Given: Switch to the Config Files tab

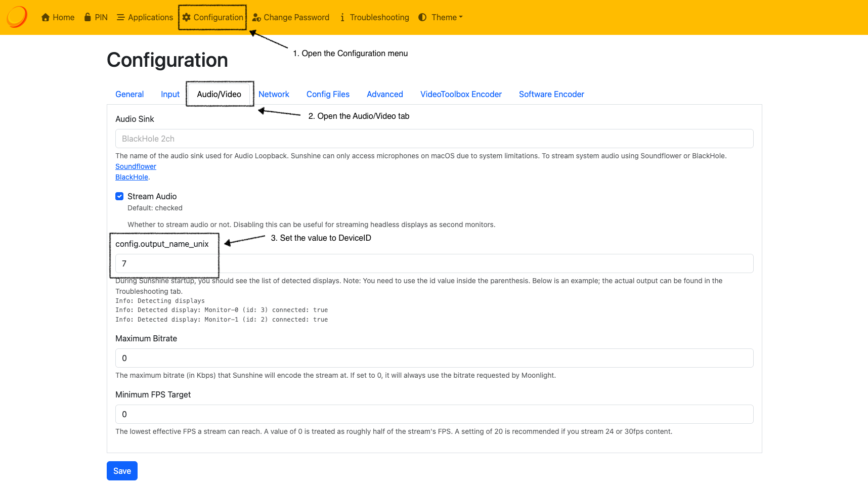Looking at the screenshot, I should click(x=328, y=94).
